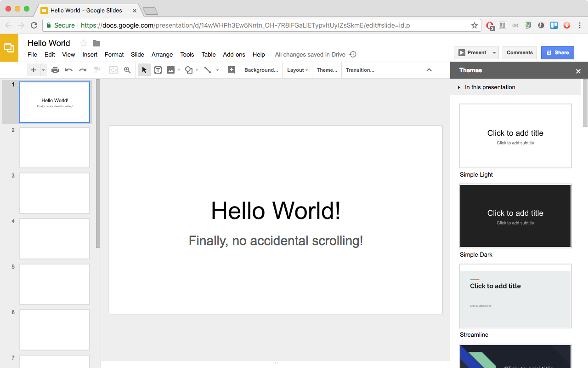Click the Print icon

(x=55, y=70)
